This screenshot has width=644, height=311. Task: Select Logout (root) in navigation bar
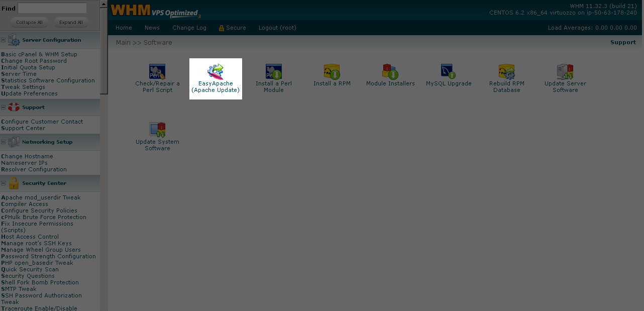tap(277, 28)
